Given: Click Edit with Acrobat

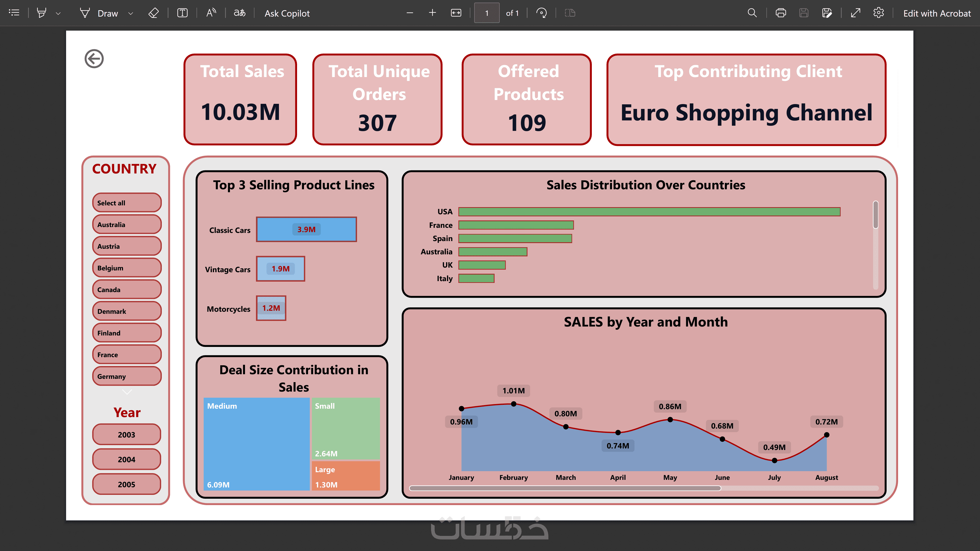Looking at the screenshot, I should point(937,13).
